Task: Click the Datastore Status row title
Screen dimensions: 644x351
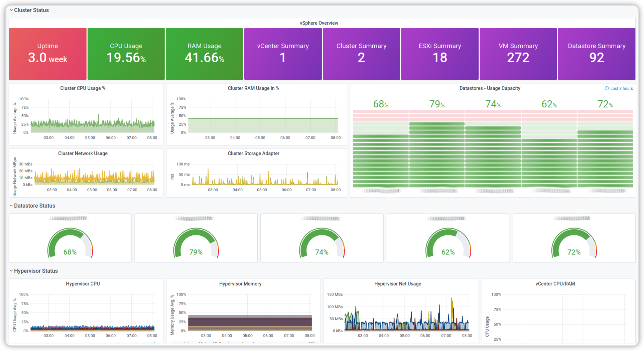Action: tap(35, 206)
